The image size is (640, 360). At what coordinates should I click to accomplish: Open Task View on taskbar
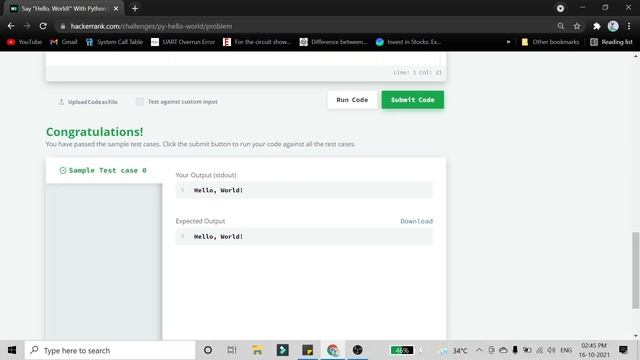(x=232, y=350)
